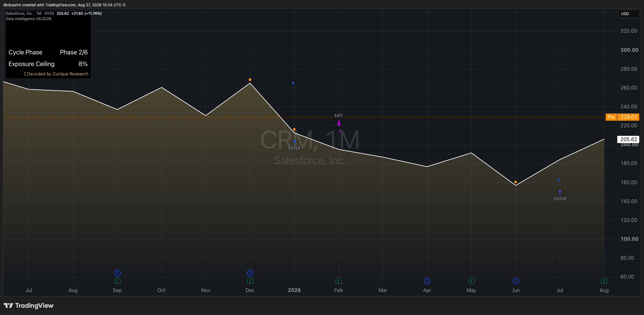Image resolution: width=644 pixels, height=315 pixels.
Task: Click the blue triangle near the 160 level
Action: 558,180
